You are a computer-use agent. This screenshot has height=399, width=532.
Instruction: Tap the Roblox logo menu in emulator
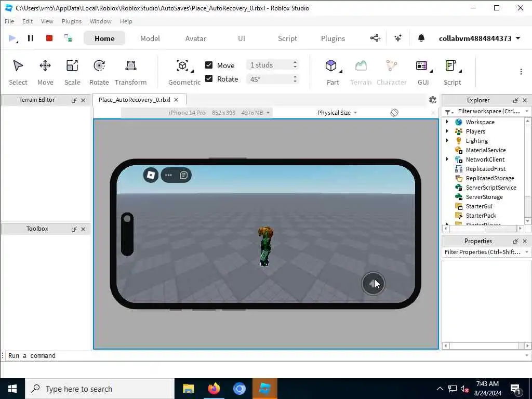click(151, 175)
